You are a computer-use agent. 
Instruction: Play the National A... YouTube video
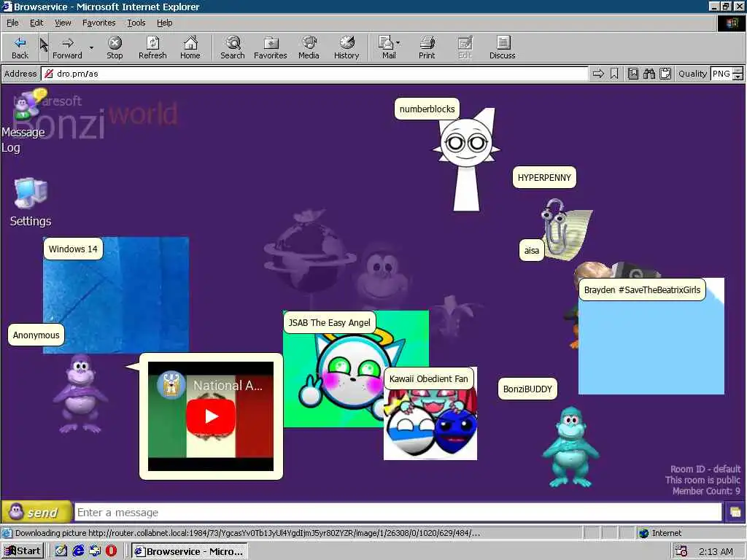(x=211, y=416)
